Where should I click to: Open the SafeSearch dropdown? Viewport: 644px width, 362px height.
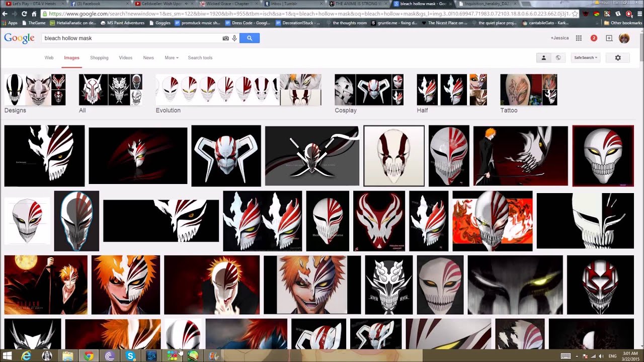(x=586, y=58)
